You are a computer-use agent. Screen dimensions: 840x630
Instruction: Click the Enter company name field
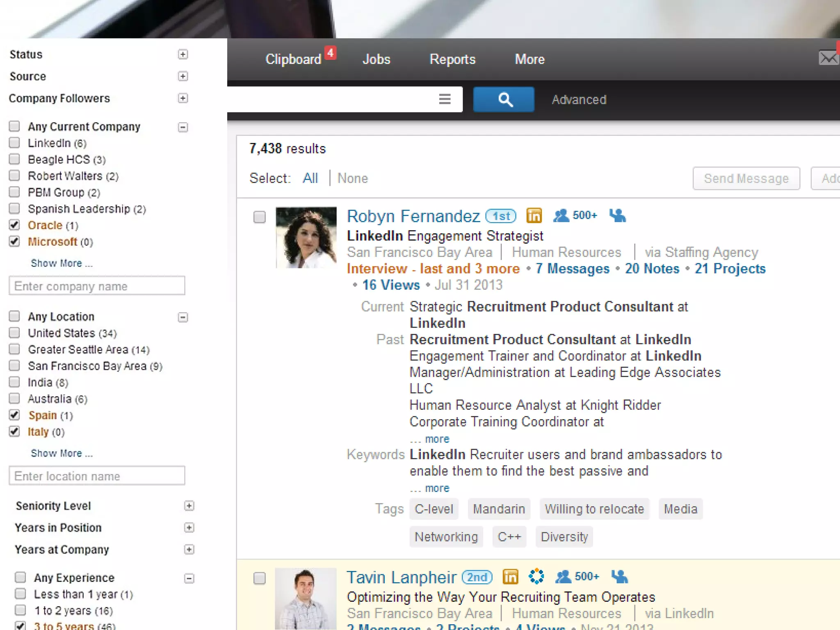click(97, 286)
